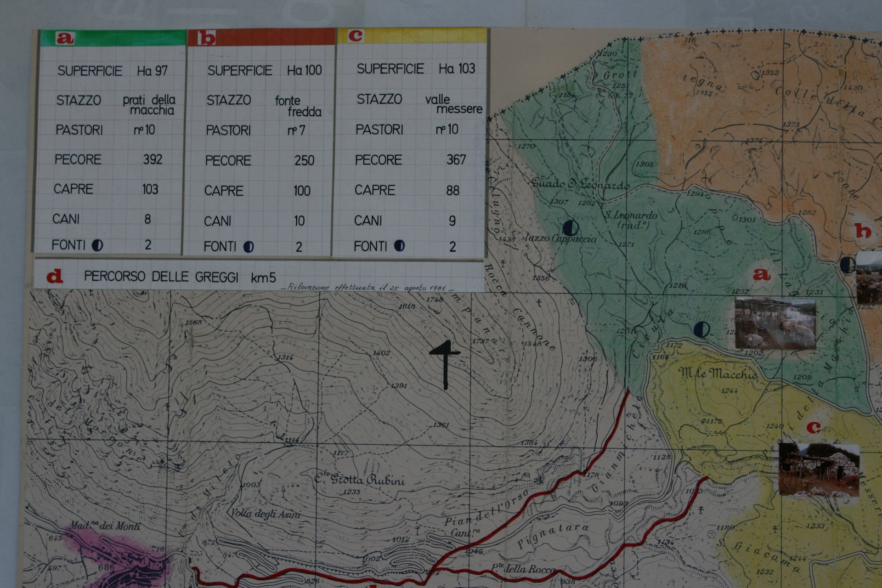
Task: Open the stone hut photo thumbnail
Action: 819,469
